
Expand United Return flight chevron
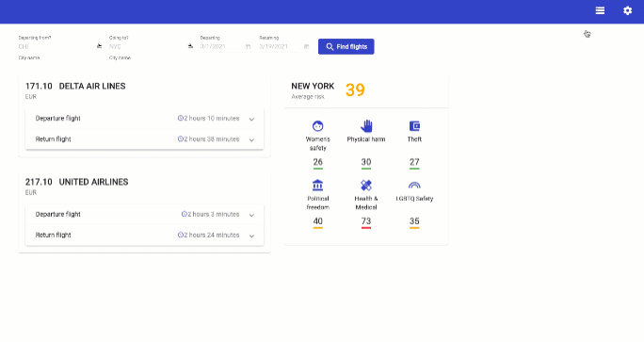[x=251, y=236]
